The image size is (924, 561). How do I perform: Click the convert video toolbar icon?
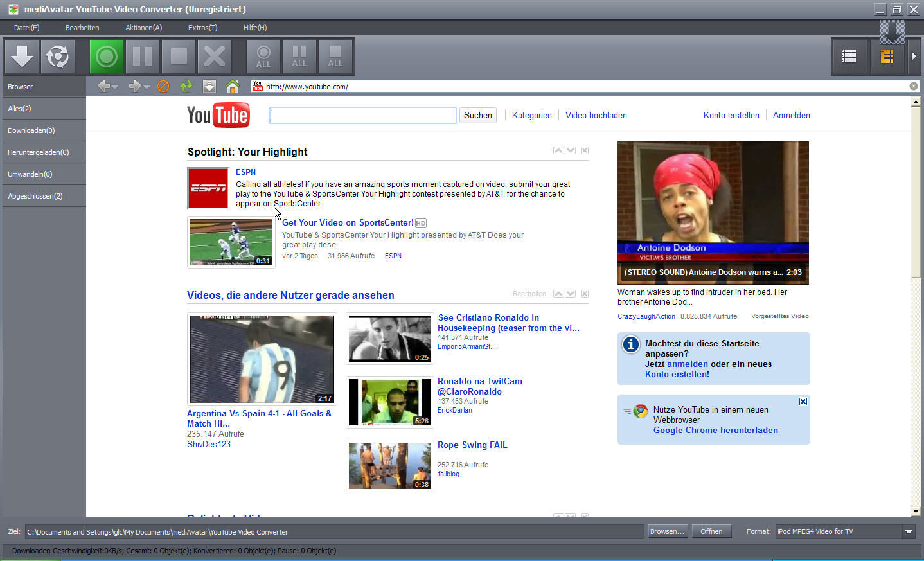(x=58, y=57)
